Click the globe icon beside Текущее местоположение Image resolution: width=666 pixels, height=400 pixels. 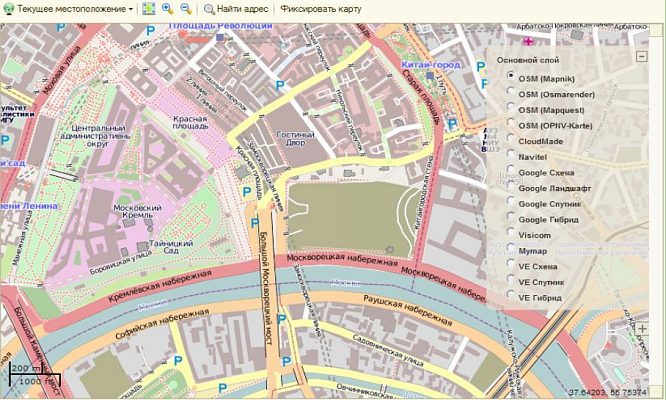tap(8, 8)
